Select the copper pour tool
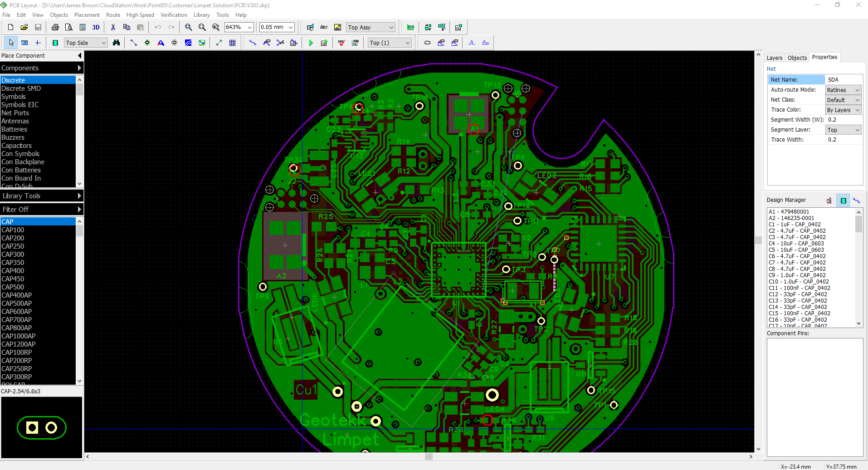 (x=188, y=43)
